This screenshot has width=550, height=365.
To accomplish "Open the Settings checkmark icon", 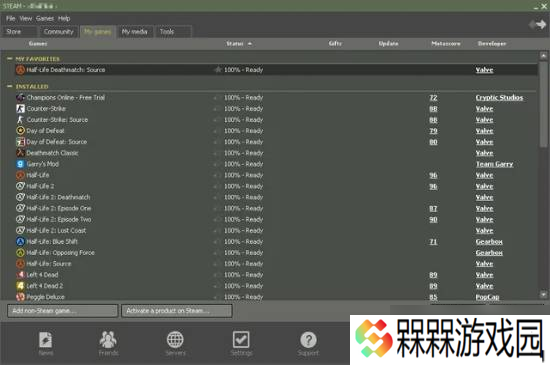I will pos(241,339).
